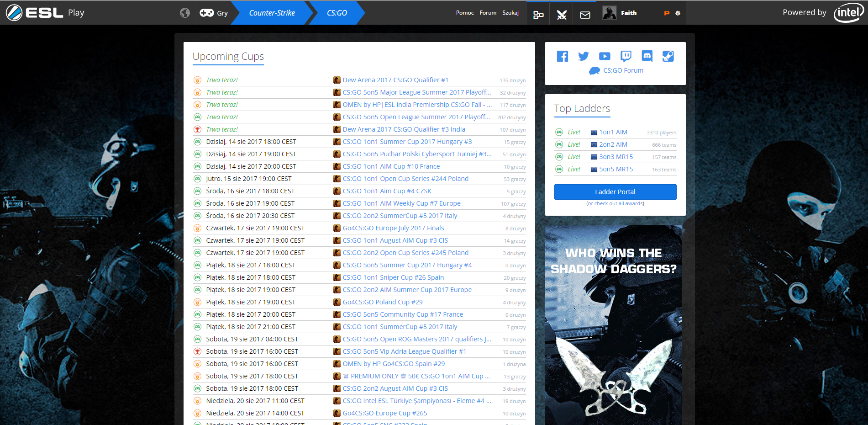Open the 2on2 AIM ladder
Image resolution: width=868 pixels, height=425 pixels.
(613, 144)
